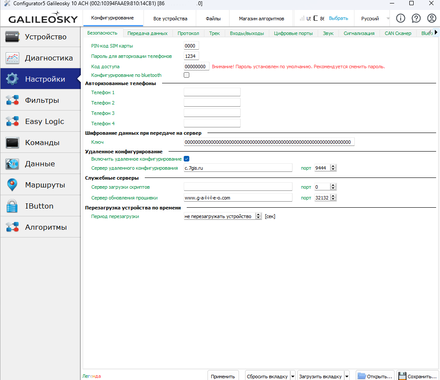Image resolution: width=440 pixels, height=380 pixels.
Task: Click the remote configuration server field c.7gis.ru
Action: [x=238, y=168]
